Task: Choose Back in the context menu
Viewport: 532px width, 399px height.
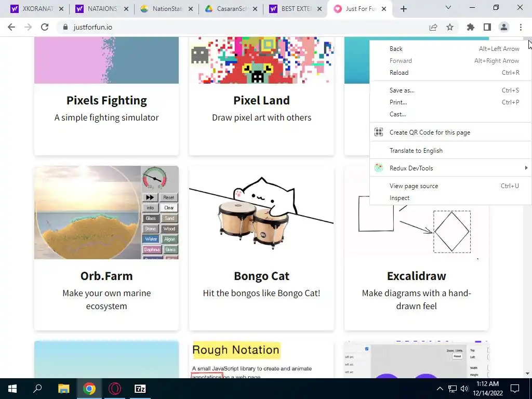Action: 450,49
